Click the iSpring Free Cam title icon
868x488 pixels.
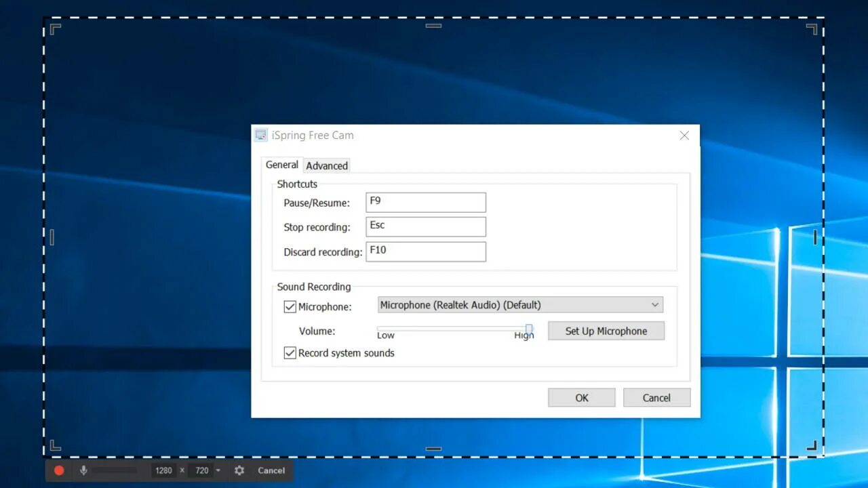pos(261,135)
